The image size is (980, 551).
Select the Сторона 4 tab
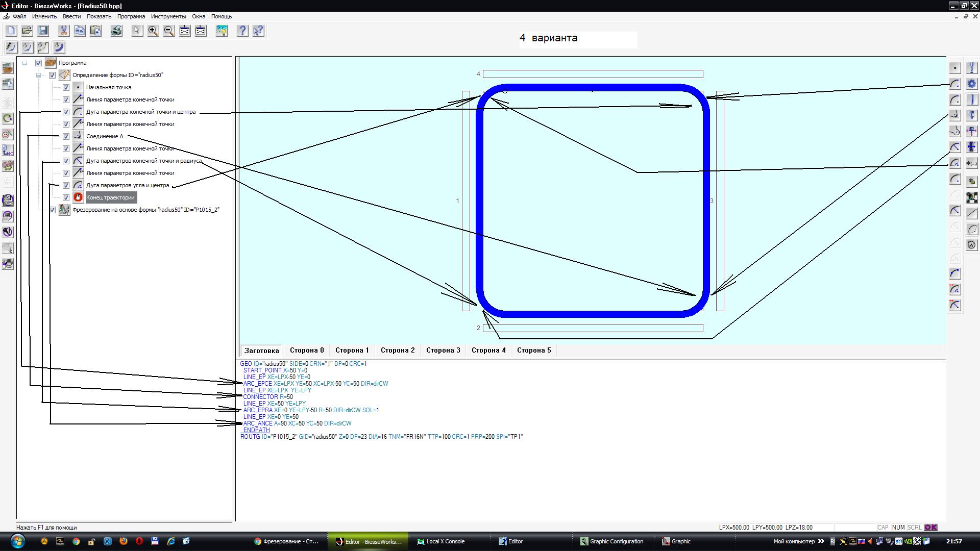point(488,350)
